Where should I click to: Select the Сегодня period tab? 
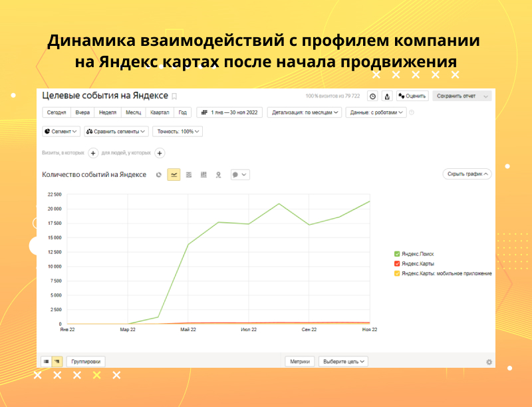coord(57,112)
